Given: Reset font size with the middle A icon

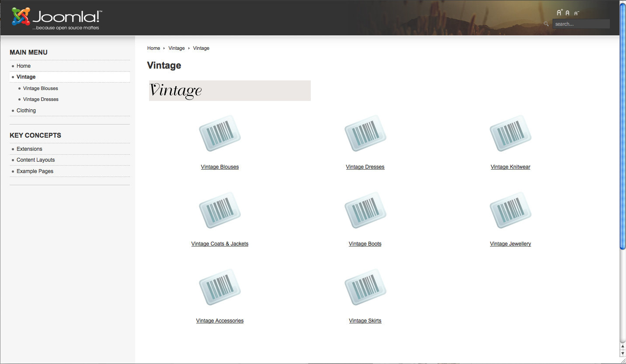Looking at the screenshot, I should pos(567,14).
